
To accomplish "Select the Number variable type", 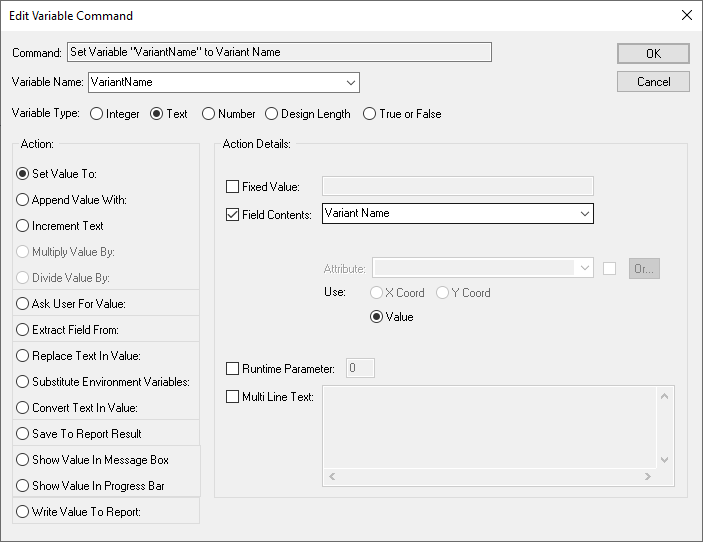I will coord(209,114).
